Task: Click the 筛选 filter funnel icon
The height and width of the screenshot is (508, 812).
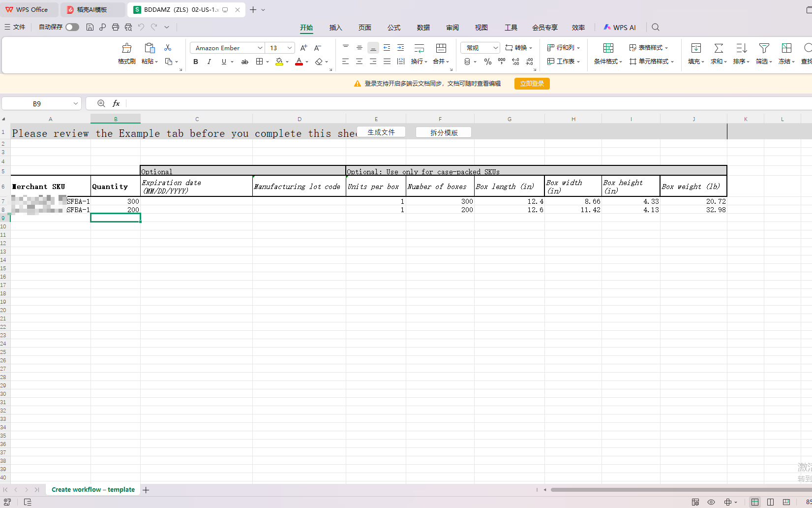Action: [764, 48]
